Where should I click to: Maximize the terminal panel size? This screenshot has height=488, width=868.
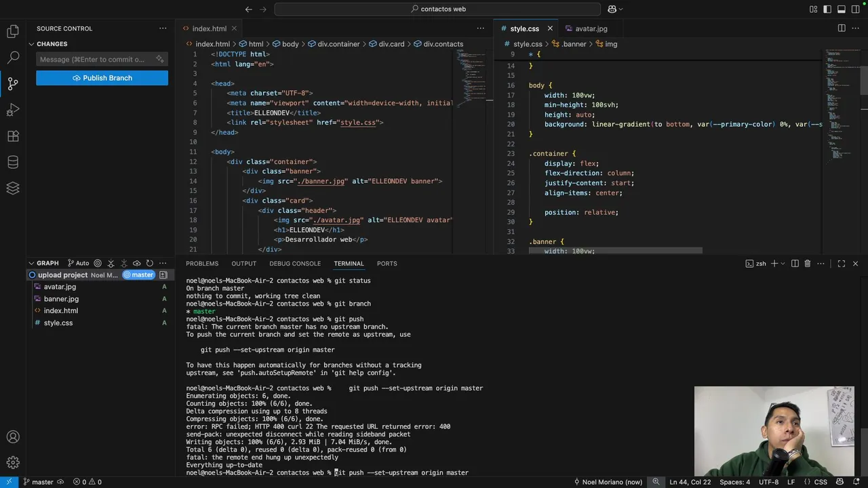(x=842, y=264)
